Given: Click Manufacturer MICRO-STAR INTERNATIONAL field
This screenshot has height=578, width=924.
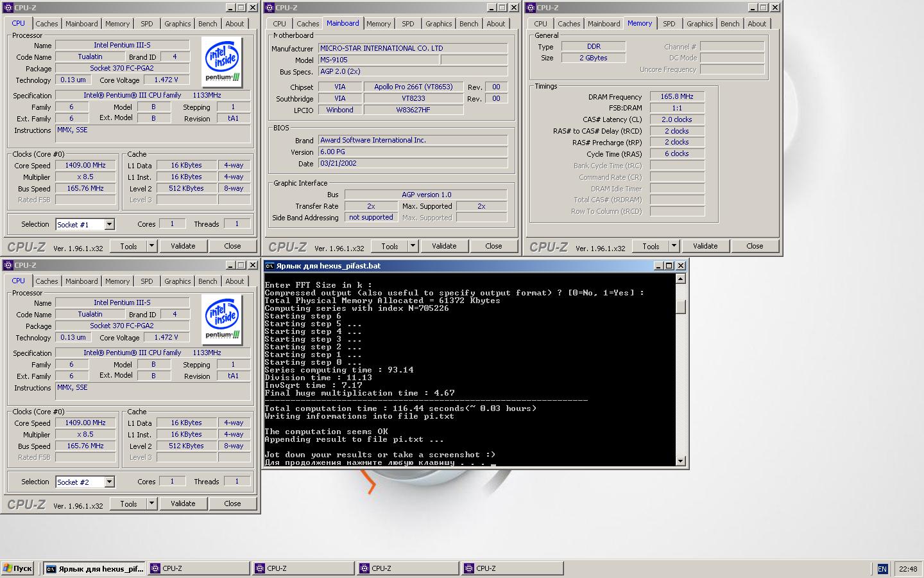Looking at the screenshot, I should coord(413,48).
